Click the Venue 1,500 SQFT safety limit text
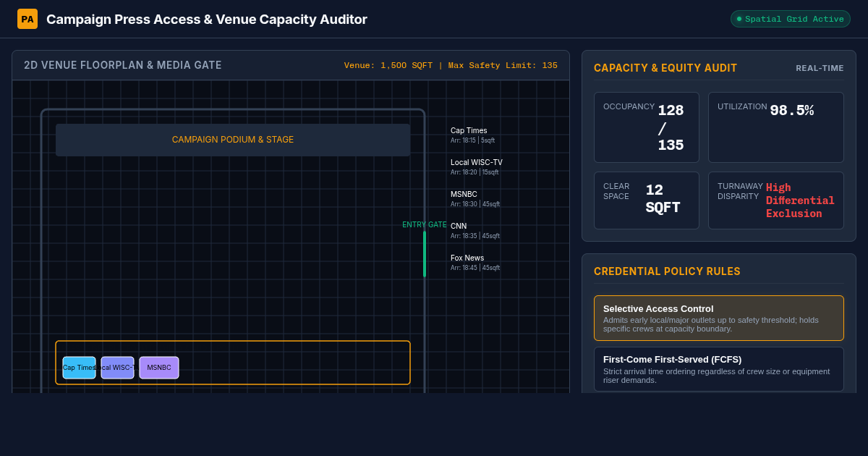This screenshot has height=456, width=868. click(451, 65)
